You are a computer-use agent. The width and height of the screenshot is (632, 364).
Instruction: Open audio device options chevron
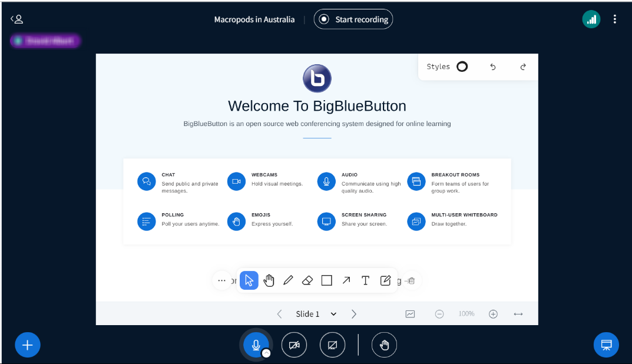point(266,353)
